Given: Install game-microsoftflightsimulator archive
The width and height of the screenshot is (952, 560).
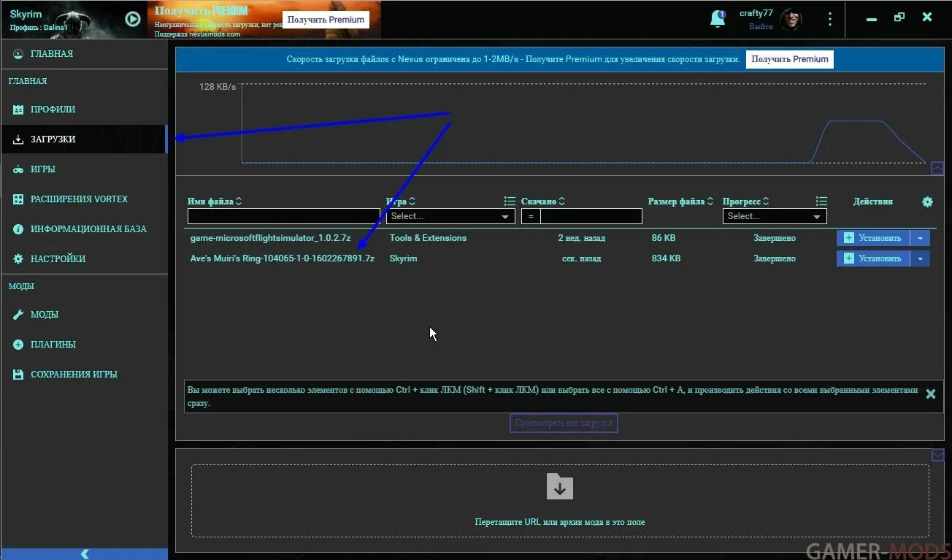Looking at the screenshot, I should [x=873, y=238].
